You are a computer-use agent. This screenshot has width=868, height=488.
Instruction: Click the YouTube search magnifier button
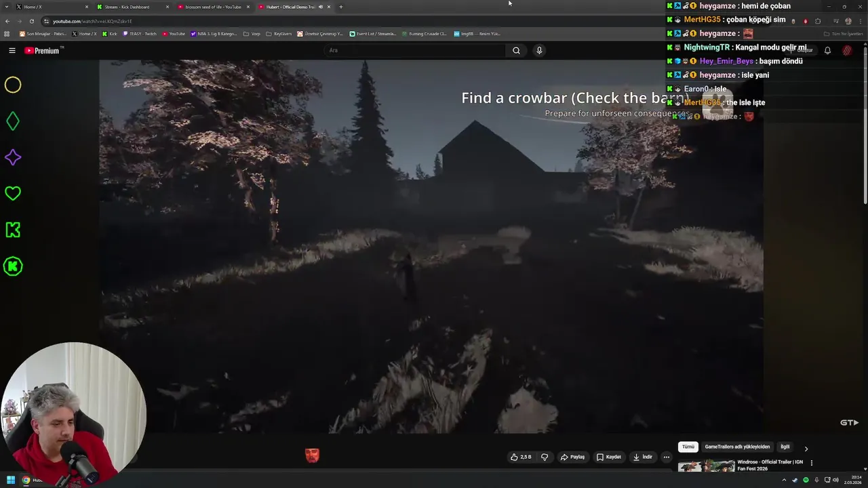[516, 50]
